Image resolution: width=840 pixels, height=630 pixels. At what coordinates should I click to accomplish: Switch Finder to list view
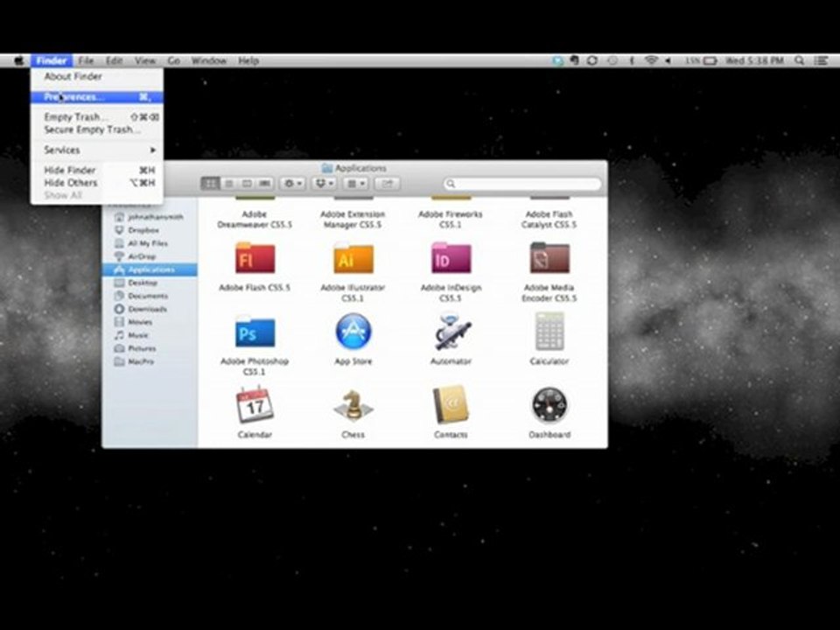coord(228,184)
